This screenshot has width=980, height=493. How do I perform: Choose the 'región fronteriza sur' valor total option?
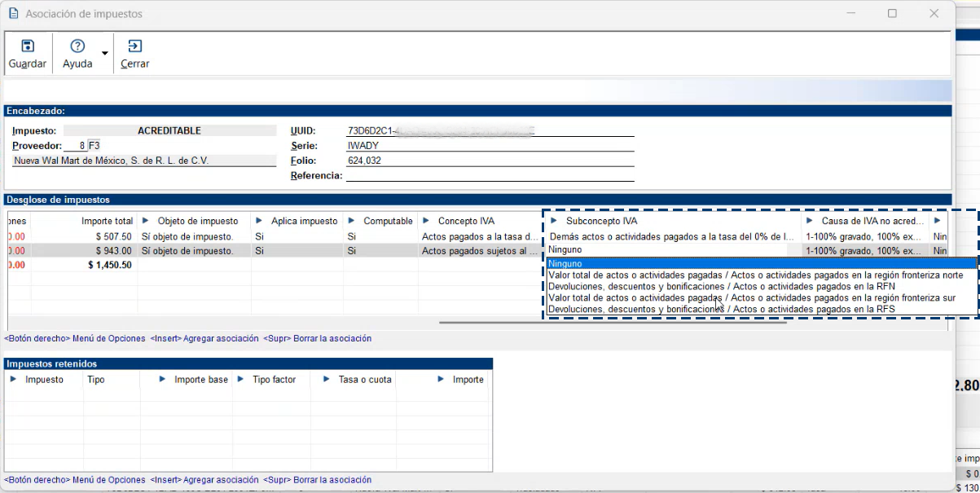tap(751, 298)
